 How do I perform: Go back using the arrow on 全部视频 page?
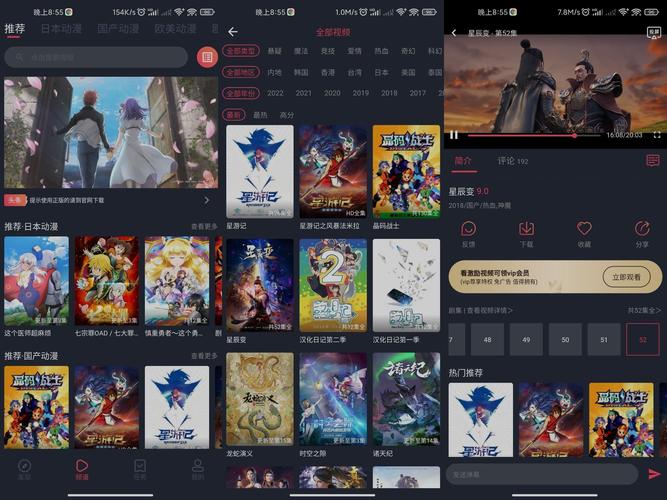click(x=233, y=32)
